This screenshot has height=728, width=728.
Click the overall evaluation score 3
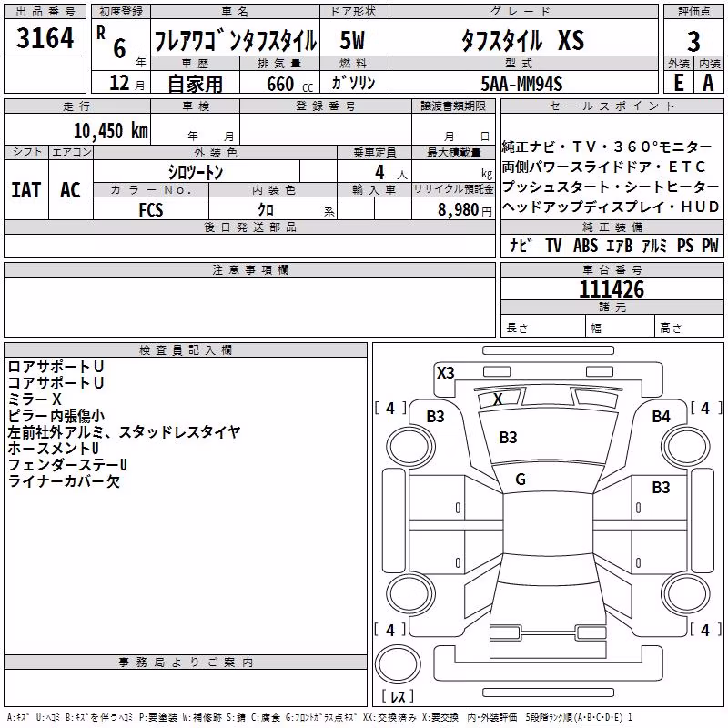tap(693, 42)
